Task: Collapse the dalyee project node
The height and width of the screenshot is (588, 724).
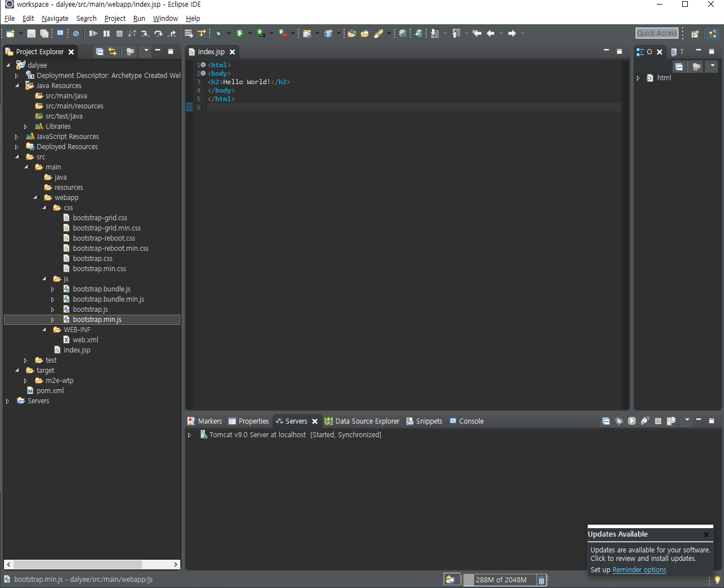Action: pyautogui.click(x=8, y=66)
